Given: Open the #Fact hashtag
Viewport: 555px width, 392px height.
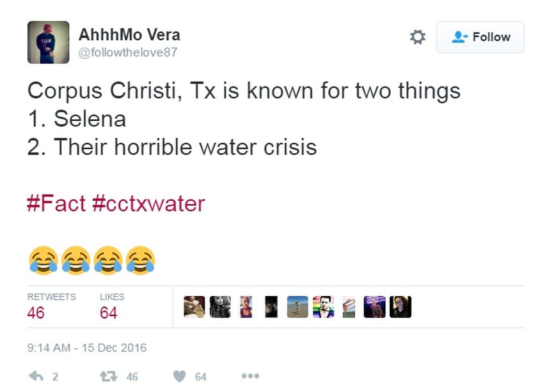Looking at the screenshot, I should tap(56, 202).
